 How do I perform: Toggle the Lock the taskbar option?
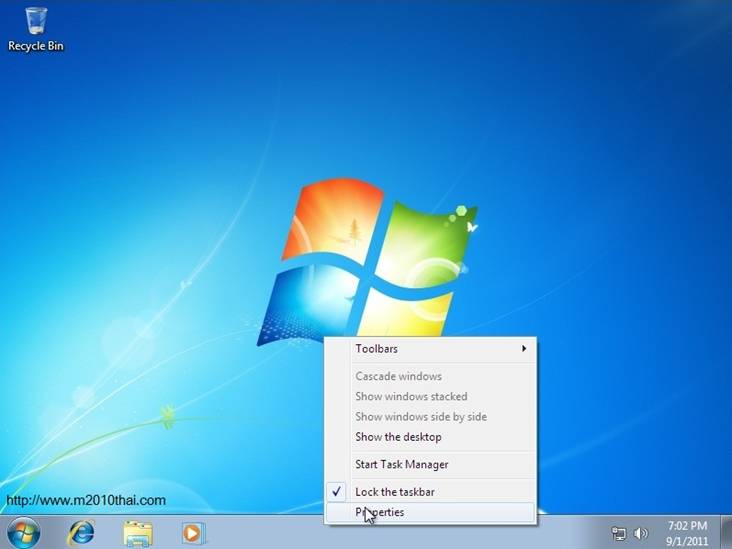click(430, 492)
